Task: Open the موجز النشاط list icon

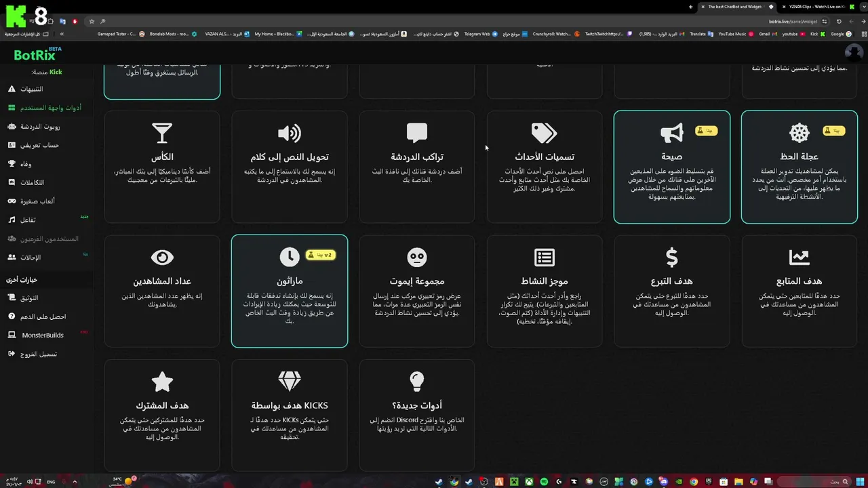Action: [x=545, y=258]
